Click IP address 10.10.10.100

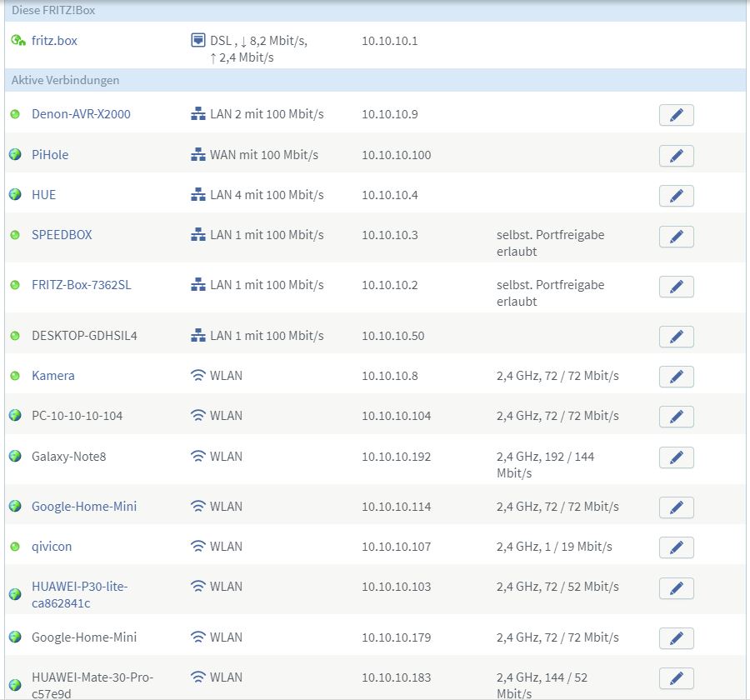point(396,155)
